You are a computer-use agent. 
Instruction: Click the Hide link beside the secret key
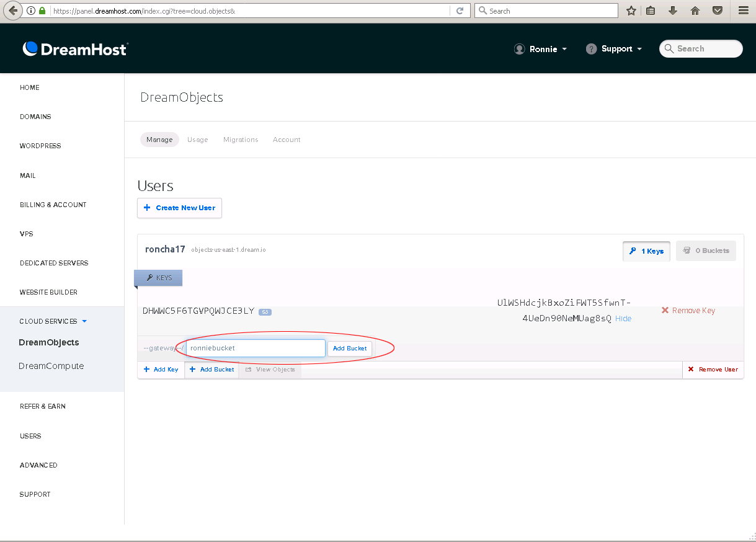623,319
